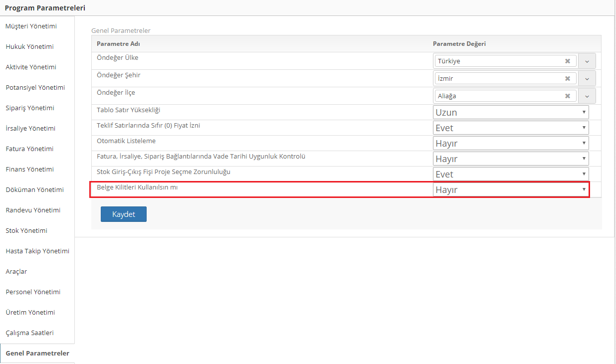The height and width of the screenshot is (364, 616).
Task: Change the Otomatik Listeleme dropdown value
Action: [x=510, y=143]
